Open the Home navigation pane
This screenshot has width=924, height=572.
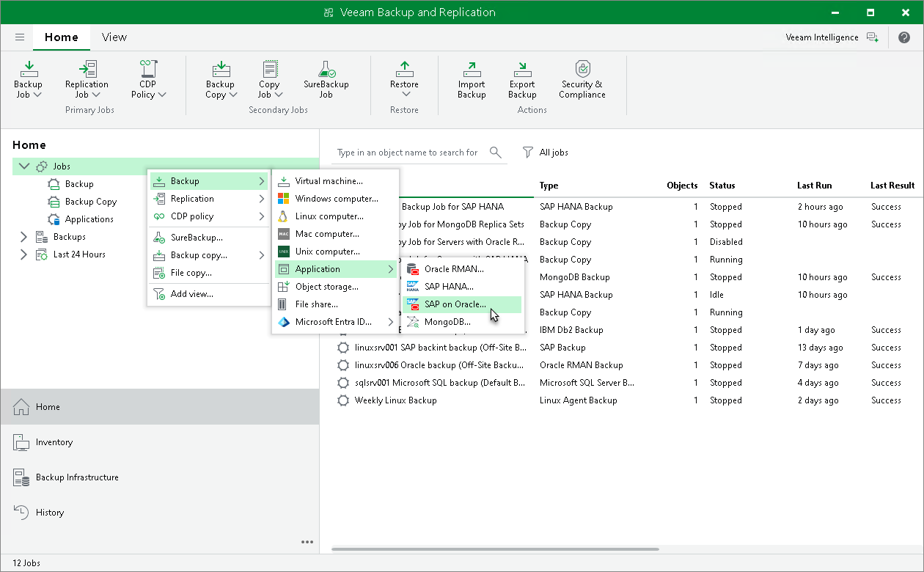pyautogui.click(x=160, y=406)
